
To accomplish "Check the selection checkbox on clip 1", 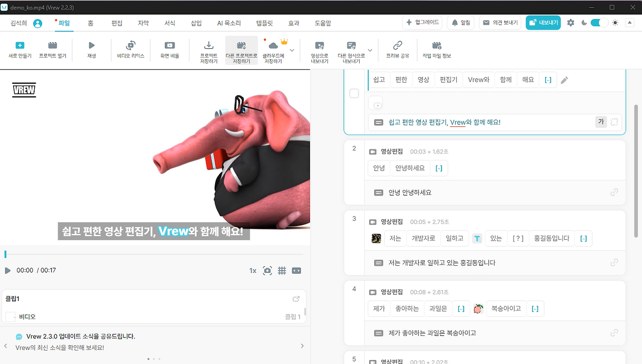I will (354, 93).
